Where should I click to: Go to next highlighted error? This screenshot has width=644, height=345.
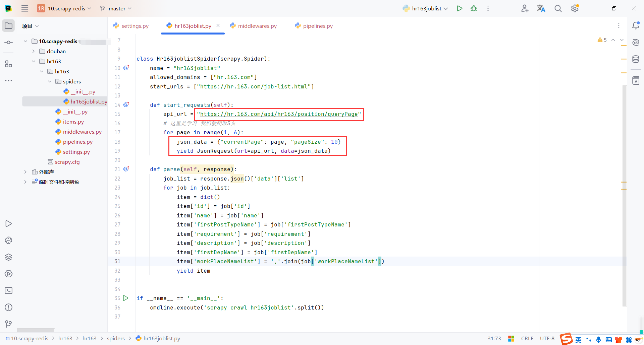(x=622, y=40)
